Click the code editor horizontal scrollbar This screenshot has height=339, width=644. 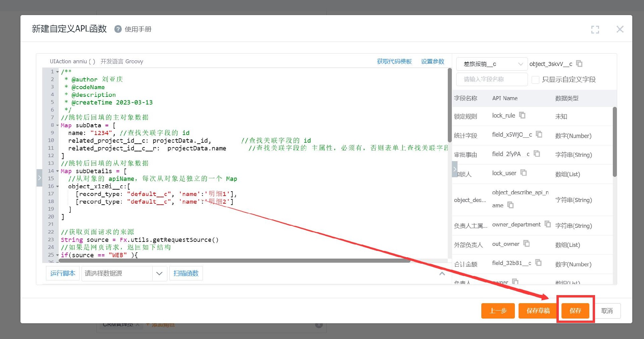[x=235, y=260]
